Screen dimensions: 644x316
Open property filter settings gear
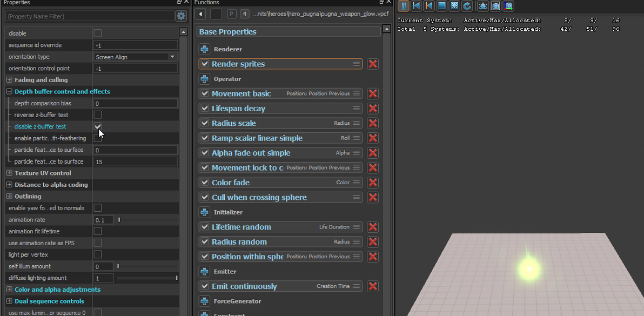point(181,16)
